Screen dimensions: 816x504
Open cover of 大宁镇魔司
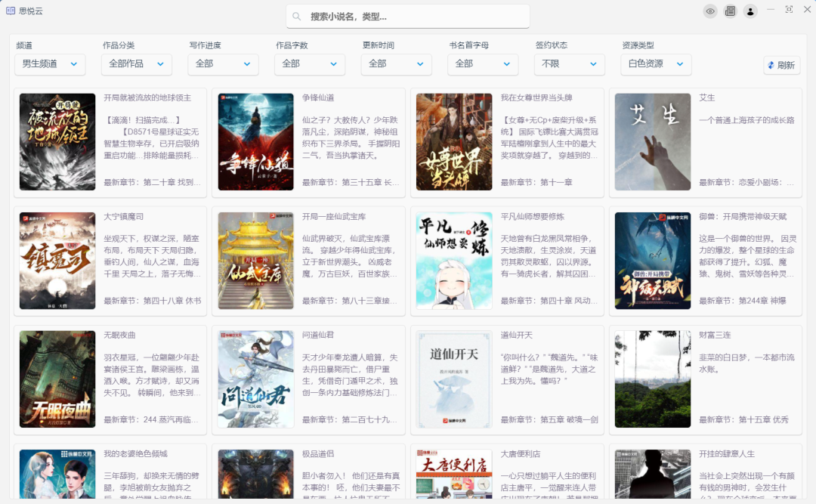coord(57,261)
